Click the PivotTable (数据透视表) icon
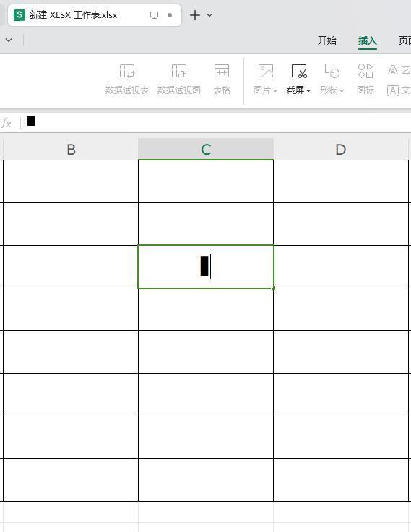Image resolution: width=411 pixels, height=532 pixels. (127, 72)
